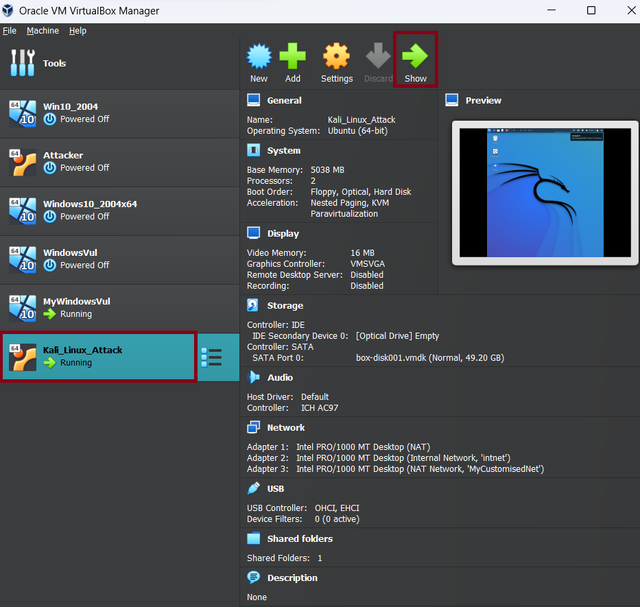Click the ICH AC97 audio controller value
This screenshot has width=640, height=607.
pyautogui.click(x=320, y=408)
